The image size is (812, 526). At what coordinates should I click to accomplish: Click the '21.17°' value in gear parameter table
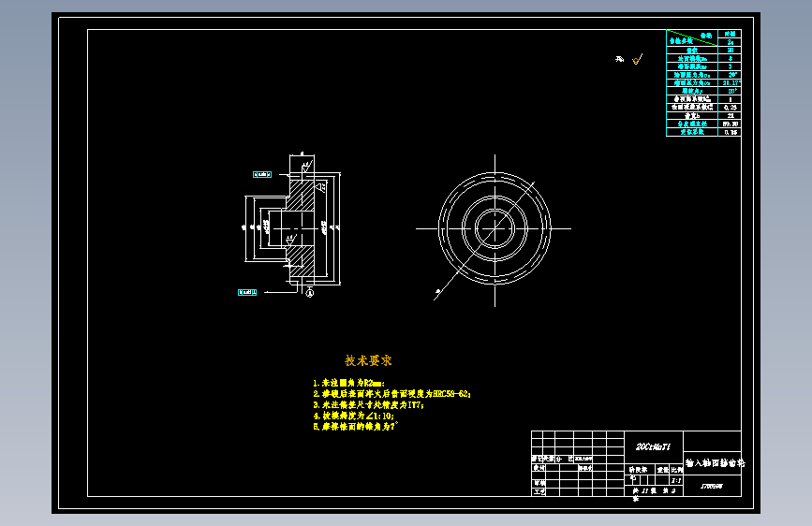(x=731, y=83)
